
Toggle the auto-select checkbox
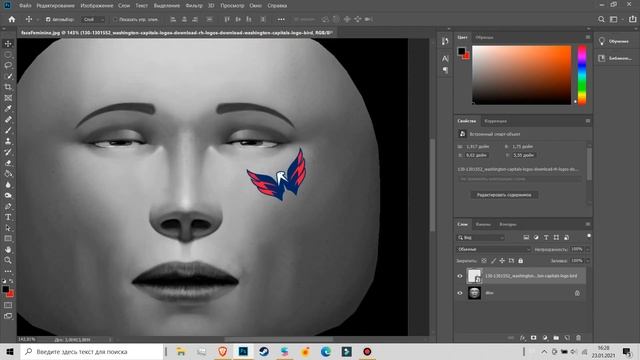tap(48, 19)
